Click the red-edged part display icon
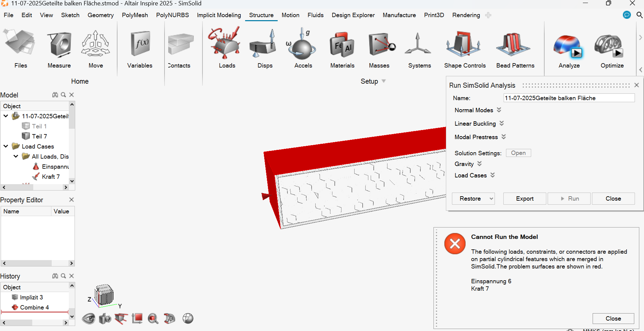This screenshot has height=331, width=644. pos(170,318)
